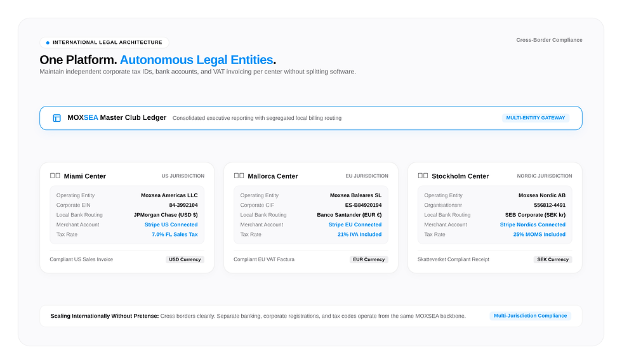Click the NORDIC JURISDICTION label
Screen dimensions: 622x364
click(x=545, y=176)
